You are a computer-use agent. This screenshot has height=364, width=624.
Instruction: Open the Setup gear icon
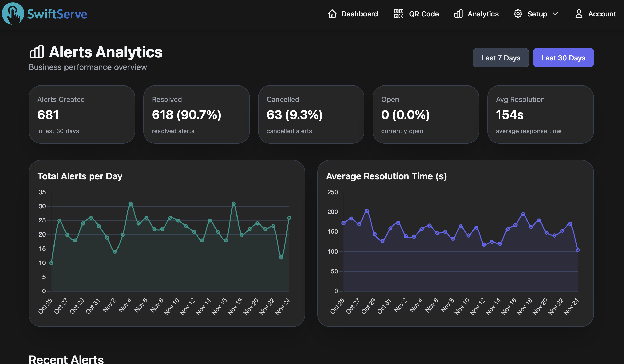pyautogui.click(x=518, y=14)
